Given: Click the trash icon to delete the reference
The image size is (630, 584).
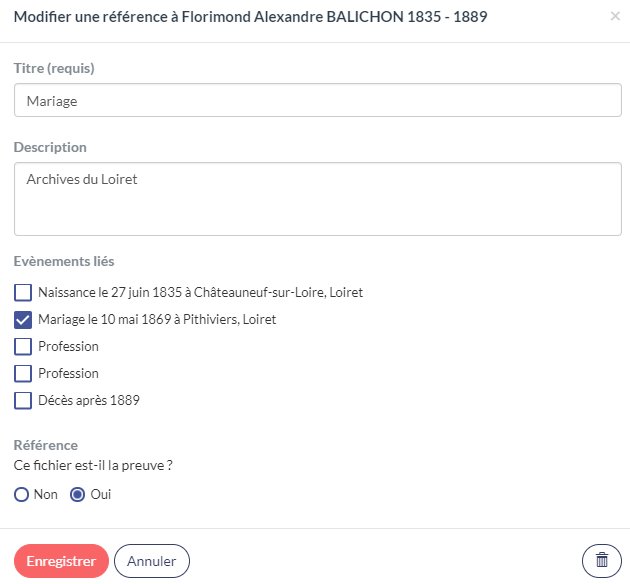Looking at the screenshot, I should tap(601, 561).
